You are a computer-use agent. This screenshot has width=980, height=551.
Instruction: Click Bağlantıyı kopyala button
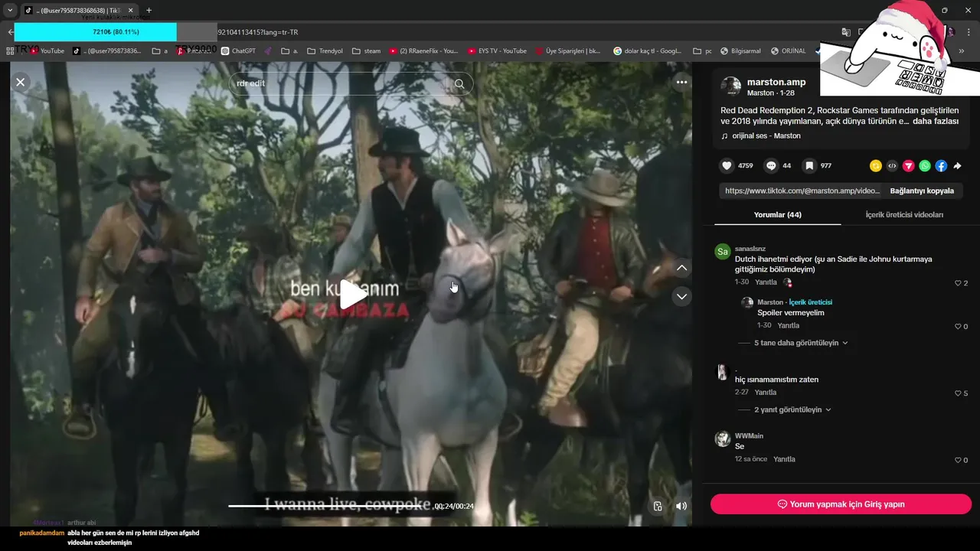922,191
